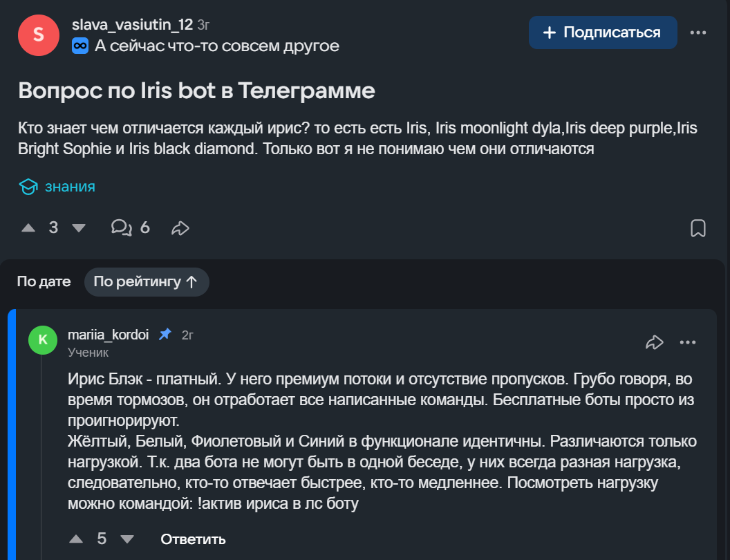Click the blue pin icon next to mariia_kordoi
This screenshot has width=730, height=560.
[165, 334]
